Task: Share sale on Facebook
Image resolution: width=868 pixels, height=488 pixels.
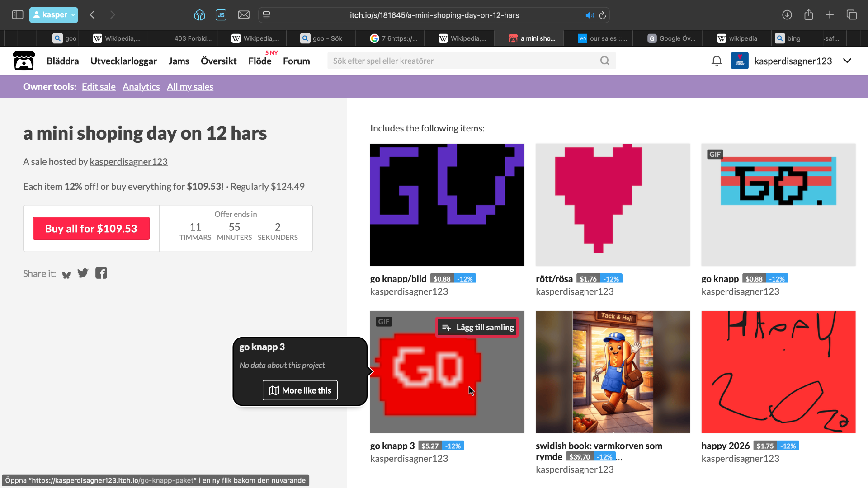Action: tap(101, 273)
